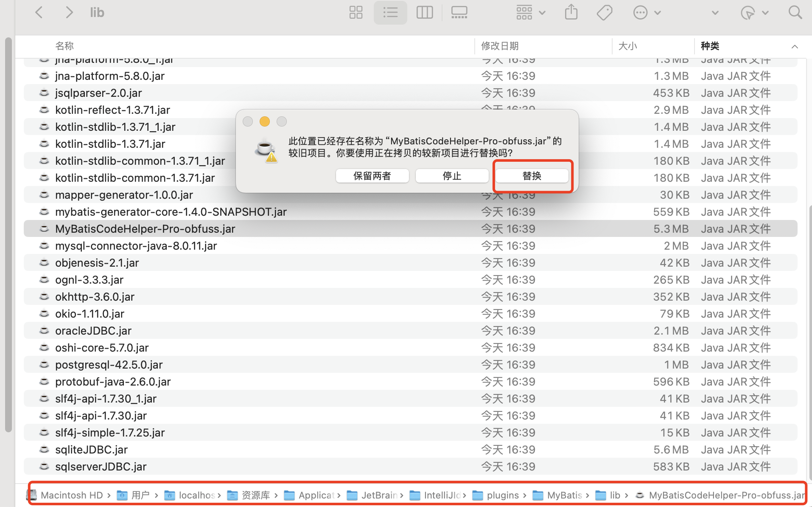
Task: Open the Finder search
Action: click(795, 12)
